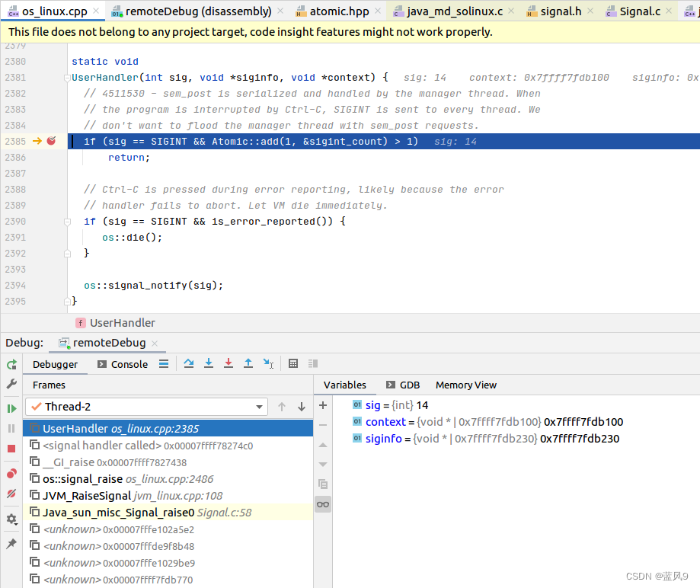Open debugger settings wrench icon
Image resolution: width=700 pixels, height=588 pixels.
(x=11, y=384)
